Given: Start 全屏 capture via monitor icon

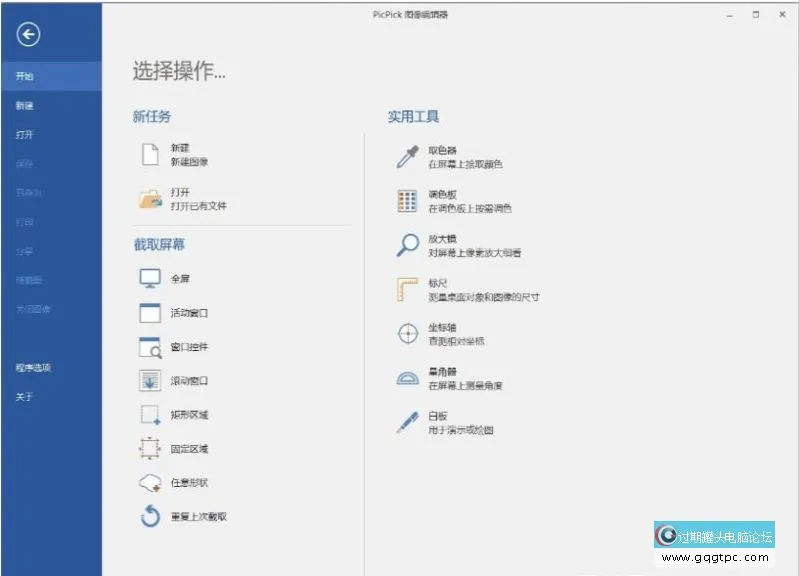Looking at the screenshot, I should tap(150, 279).
